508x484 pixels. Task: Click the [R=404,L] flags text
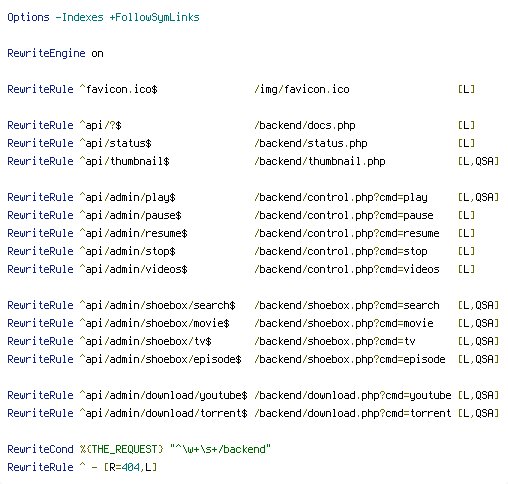click(x=130, y=467)
